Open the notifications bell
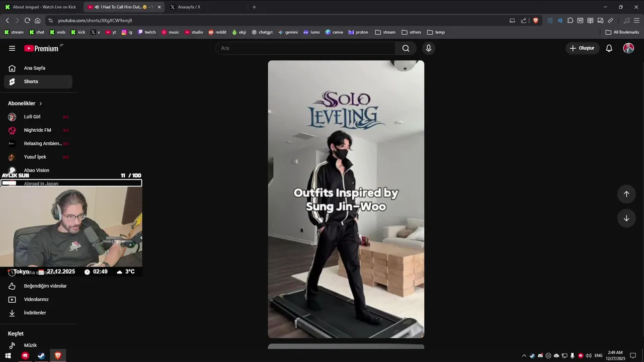This screenshot has height=362, width=644. click(609, 48)
